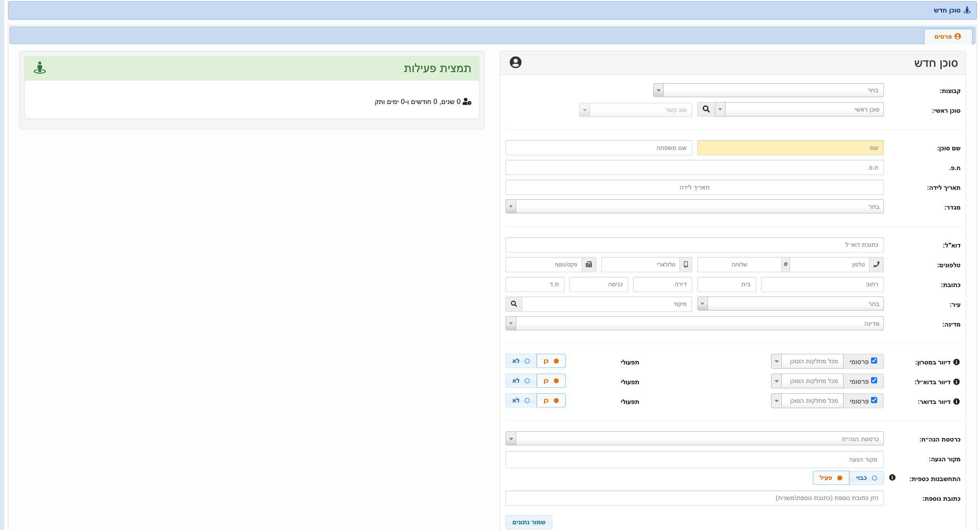The image size is (980, 530).
Task: Open the כרטסת הנה״ח dropdown
Action: coord(695,439)
